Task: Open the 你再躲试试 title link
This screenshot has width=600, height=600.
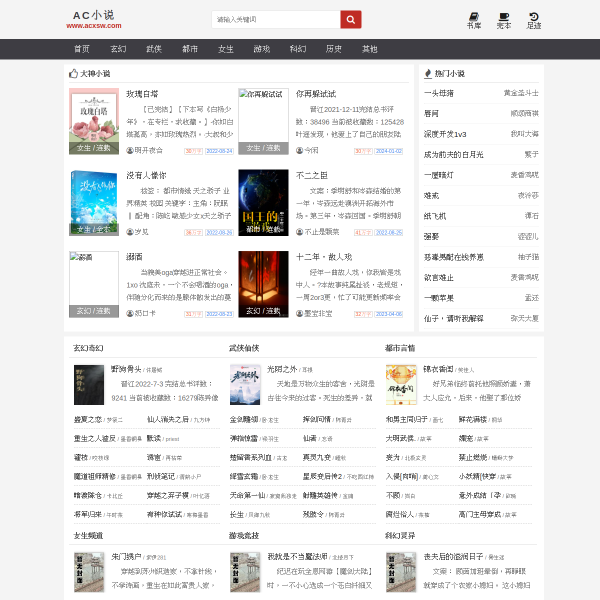Action: [x=316, y=94]
